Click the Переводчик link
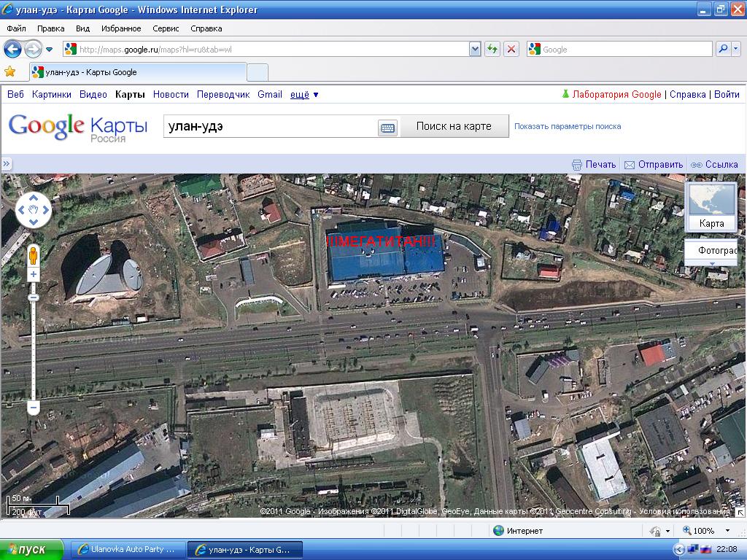The image size is (747, 560). [223, 94]
